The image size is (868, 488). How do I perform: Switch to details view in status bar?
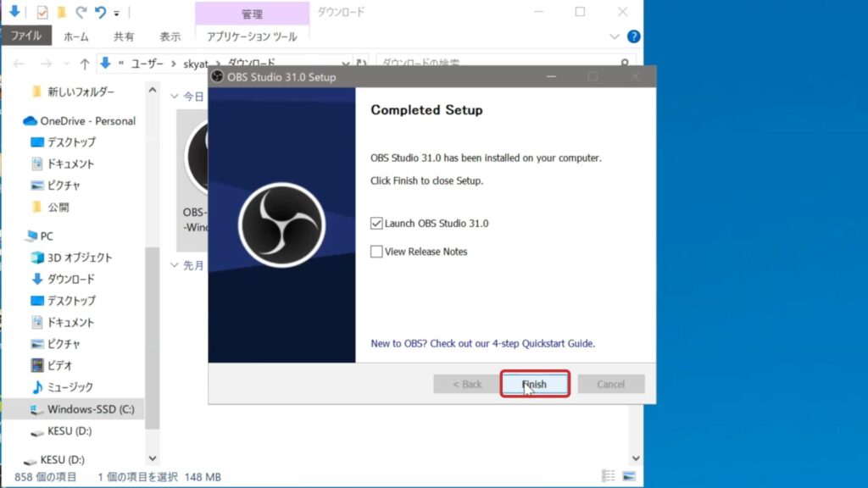(609, 476)
